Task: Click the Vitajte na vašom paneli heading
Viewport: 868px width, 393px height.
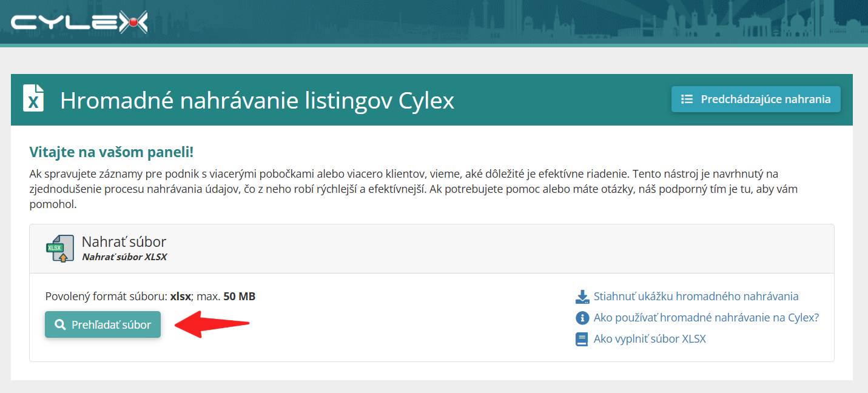Action: (112, 152)
